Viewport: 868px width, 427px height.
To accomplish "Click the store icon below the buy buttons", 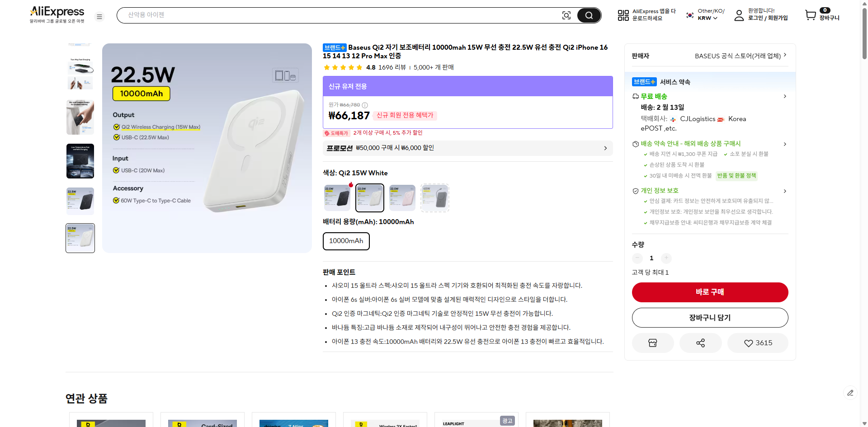I will coord(652,343).
